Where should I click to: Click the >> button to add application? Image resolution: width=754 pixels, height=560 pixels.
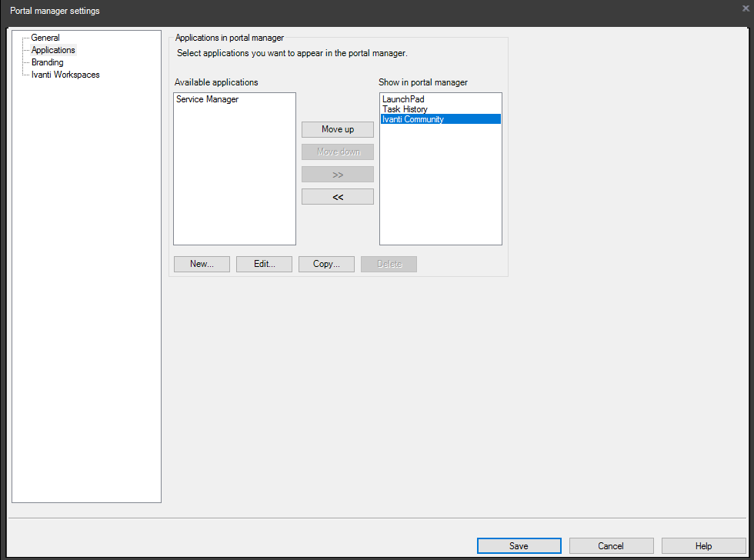(x=337, y=174)
